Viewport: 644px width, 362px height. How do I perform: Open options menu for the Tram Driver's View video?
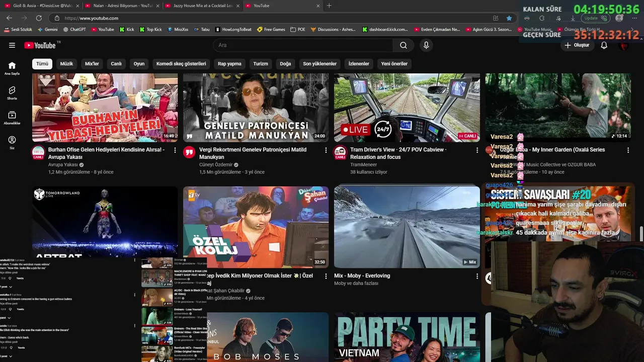click(x=477, y=150)
